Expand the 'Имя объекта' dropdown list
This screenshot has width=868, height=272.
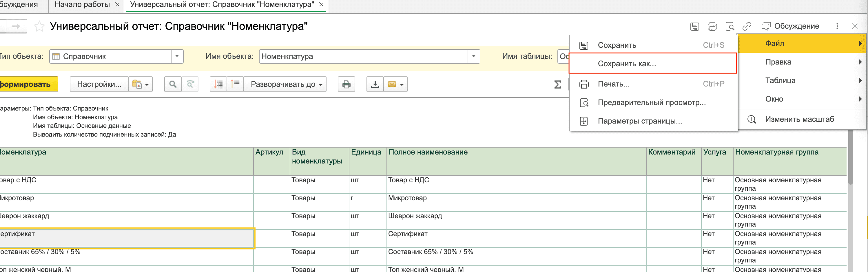pos(473,56)
